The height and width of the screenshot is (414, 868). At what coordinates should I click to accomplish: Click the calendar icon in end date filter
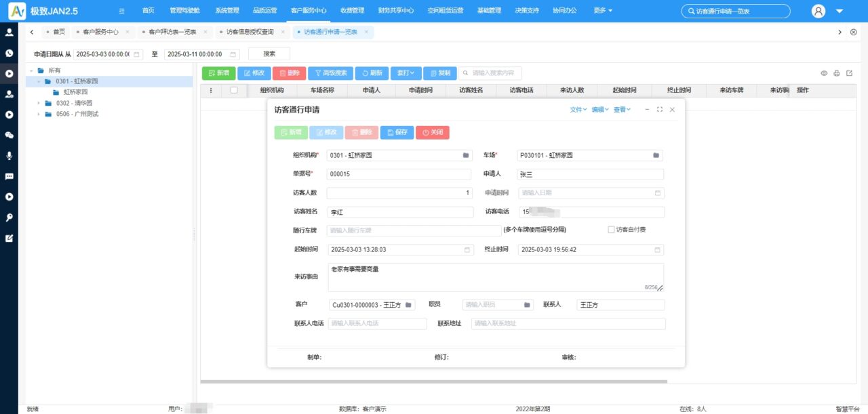(x=233, y=54)
